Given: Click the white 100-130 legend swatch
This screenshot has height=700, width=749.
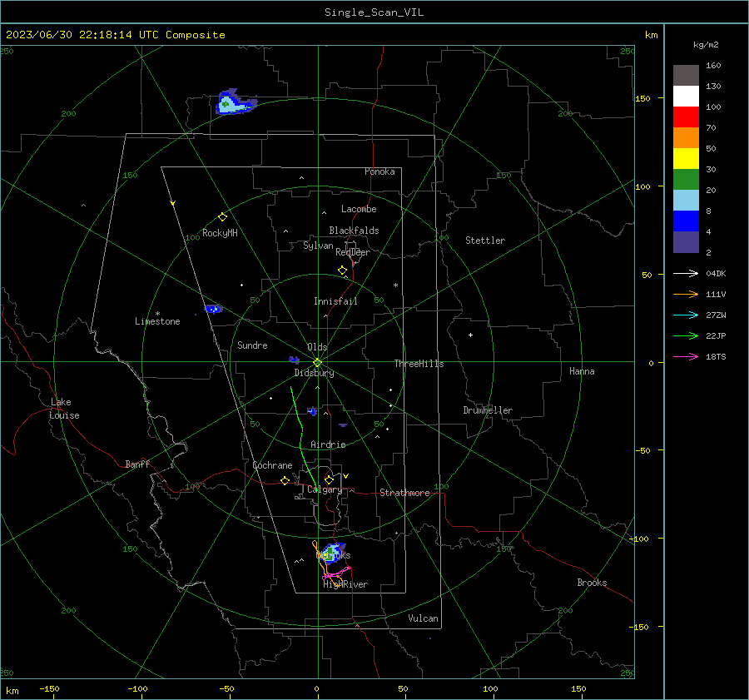Looking at the screenshot, I should click(686, 97).
